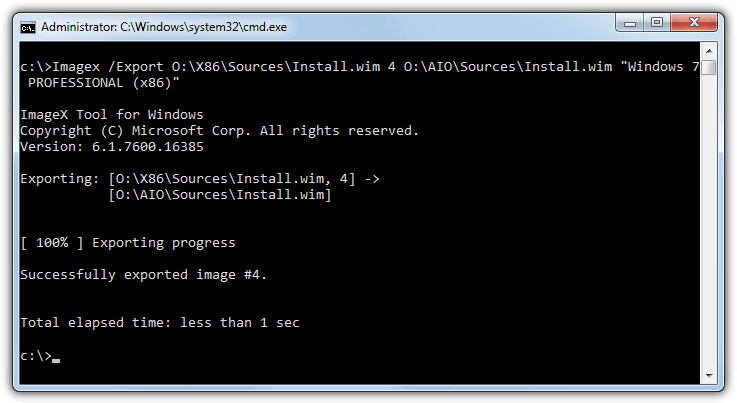737x403 pixels.
Task: Click the Total elapsed time line
Action: pyautogui.click(x=160, y=323)
